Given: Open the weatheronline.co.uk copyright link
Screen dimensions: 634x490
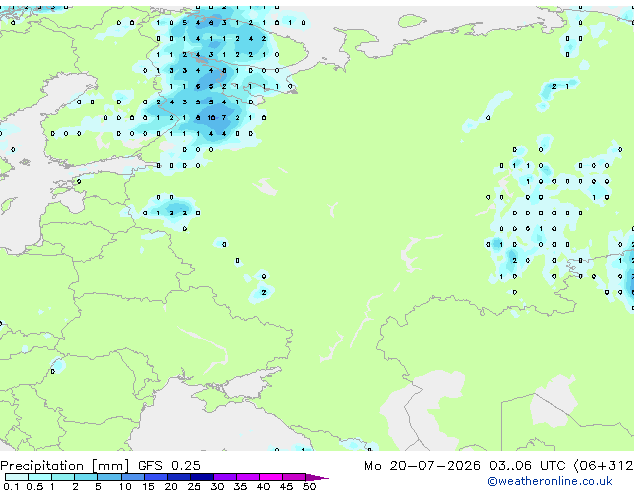Looking at the screenshot, I should 550,481.
